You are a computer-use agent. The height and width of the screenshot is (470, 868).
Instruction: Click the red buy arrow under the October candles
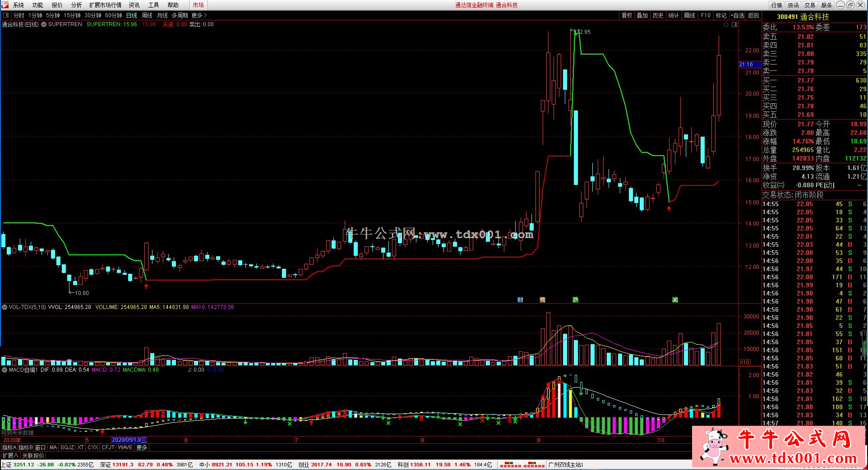pyautogui.click(x=669, y=208)
